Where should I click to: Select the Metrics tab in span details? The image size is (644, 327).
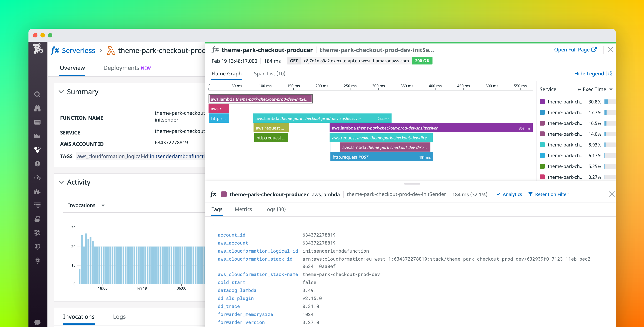(x=243, y=209)
